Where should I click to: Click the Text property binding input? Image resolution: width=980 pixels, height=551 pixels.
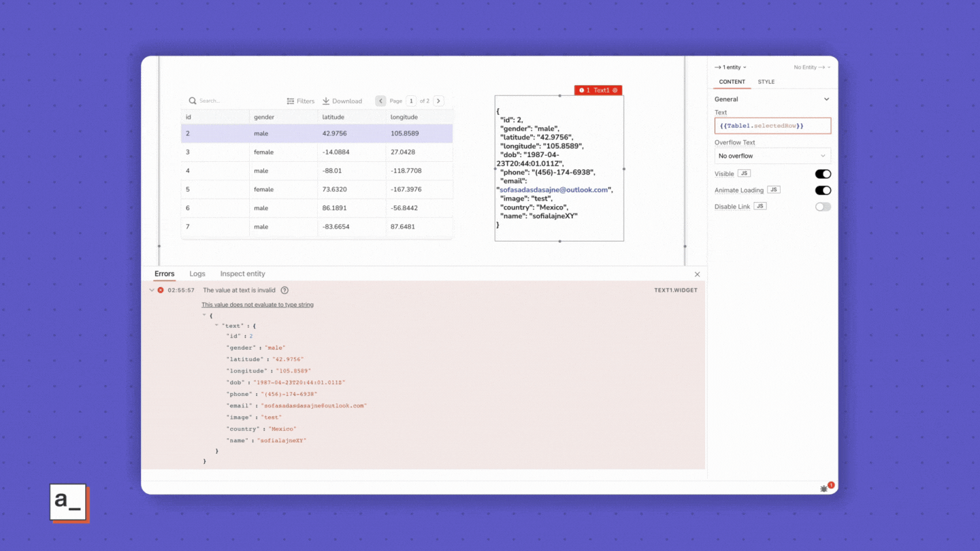tap(772, 126)
